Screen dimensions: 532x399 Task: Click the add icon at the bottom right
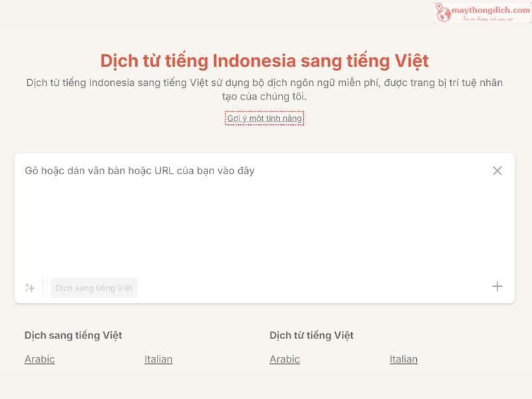498,287
